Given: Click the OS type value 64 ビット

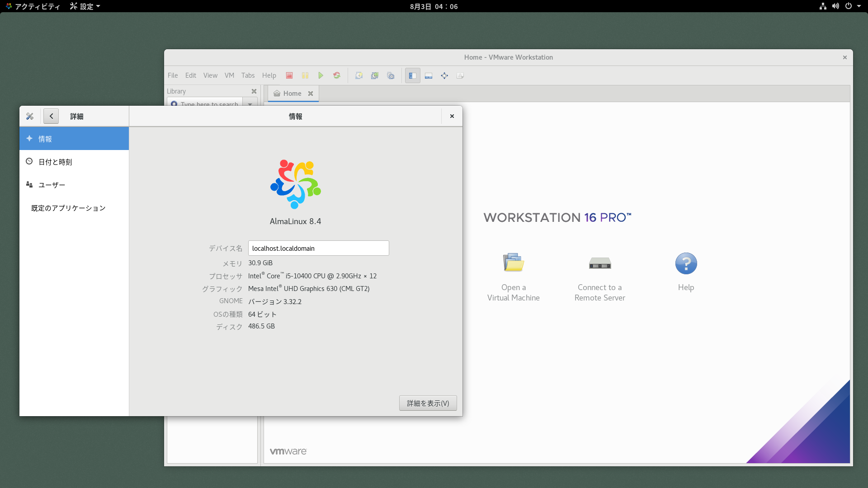Looking at the screenshot, I should pyautogui.click(x=262, y=314).
